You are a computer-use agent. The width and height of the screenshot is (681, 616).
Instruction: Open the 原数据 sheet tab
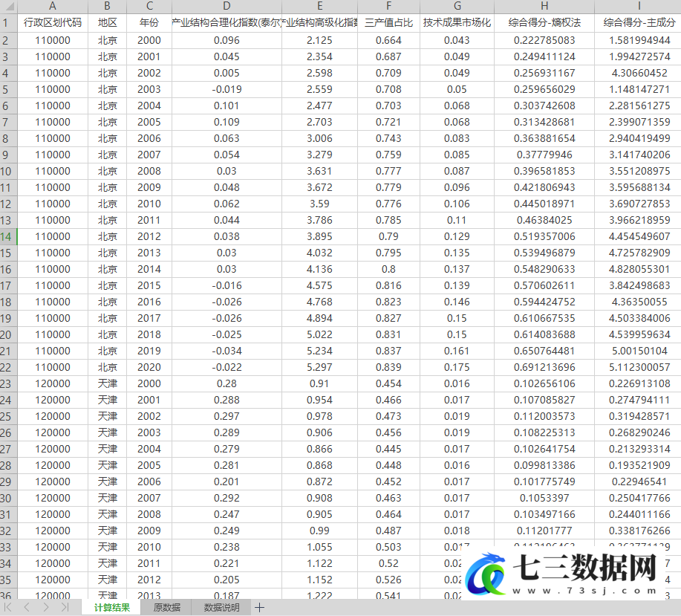click(167, 607)
